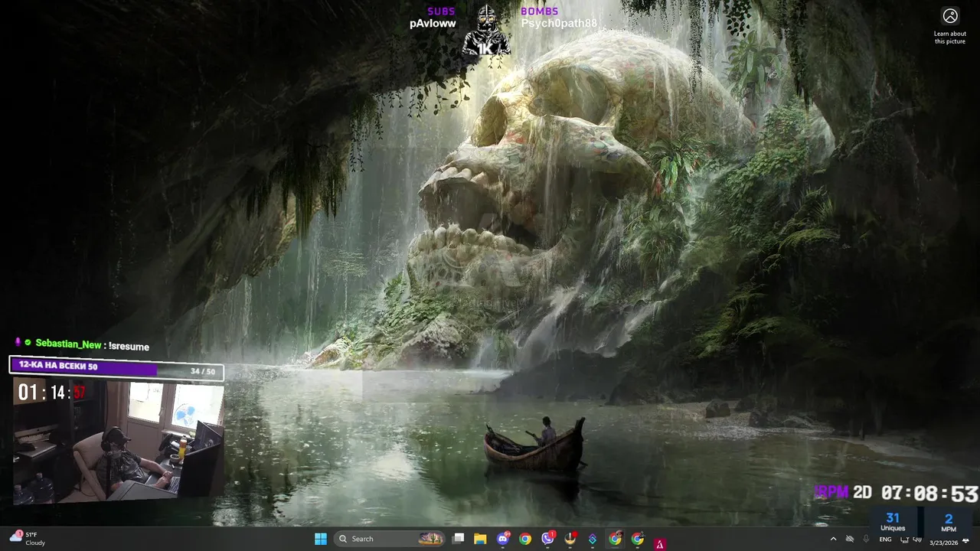Click the OneDrive cloud tray icon
The image size is (980, 551).
pos(849,540)
